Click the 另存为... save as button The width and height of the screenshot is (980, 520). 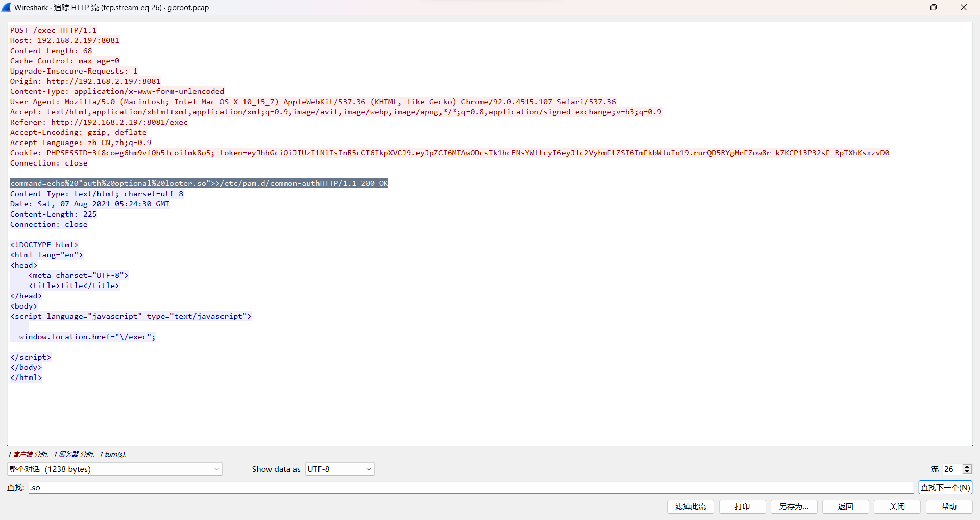[794, 507]
